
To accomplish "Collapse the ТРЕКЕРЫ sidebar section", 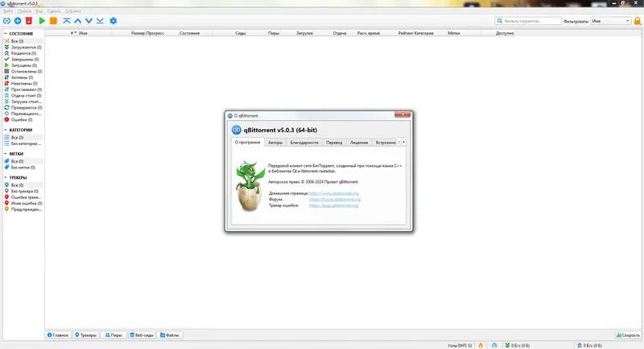I will (x=6, y=177).
